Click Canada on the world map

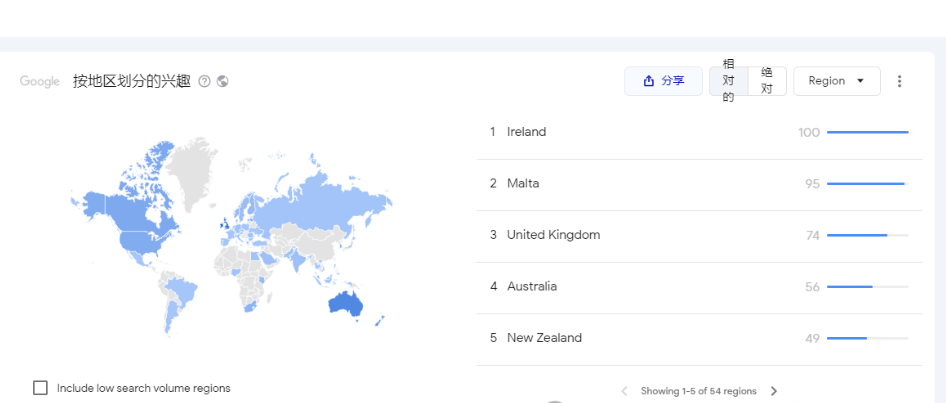coord(135,205)
